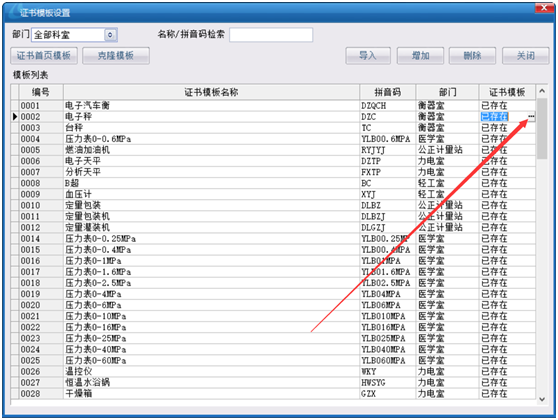
Task: Select row 0001 电子汽车衡
Action: 273,105
